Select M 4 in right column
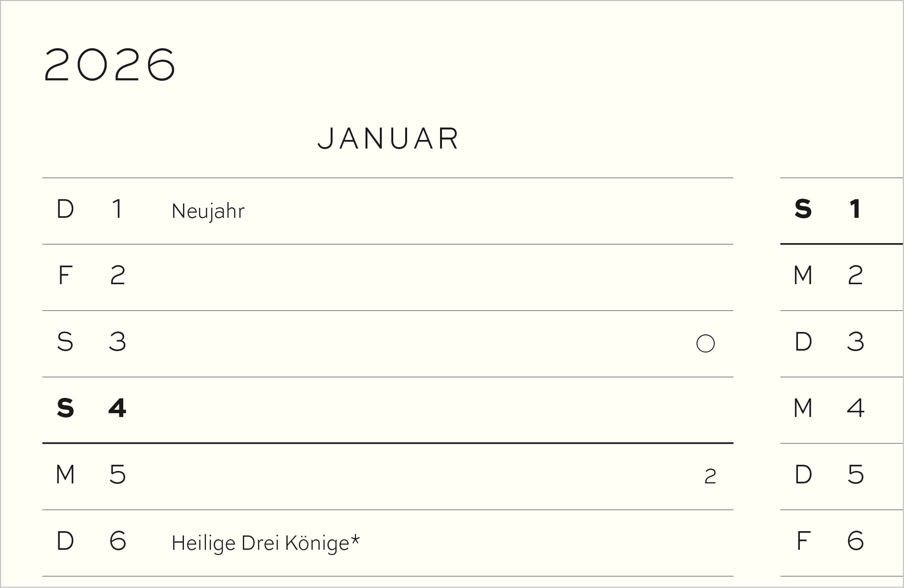The height and width of the screenshot is (588, 904). [855, 408]
